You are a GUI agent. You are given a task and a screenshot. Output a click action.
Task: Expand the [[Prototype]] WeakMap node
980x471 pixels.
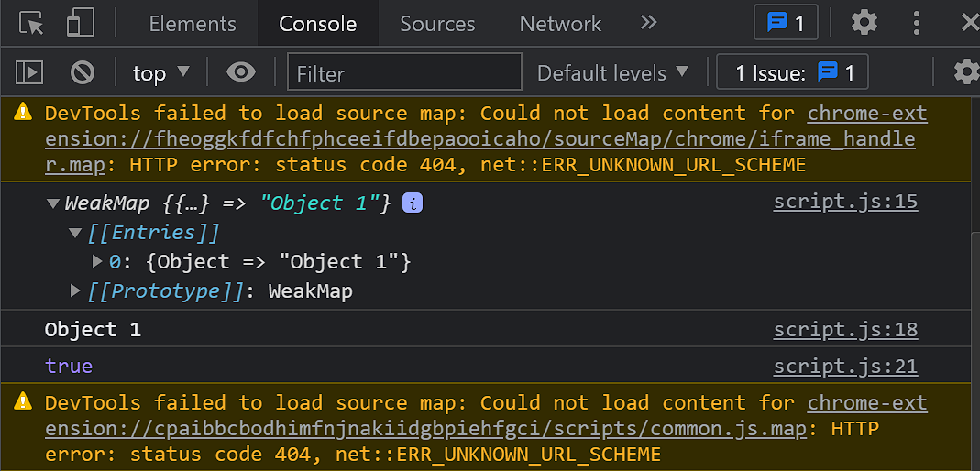76,291
